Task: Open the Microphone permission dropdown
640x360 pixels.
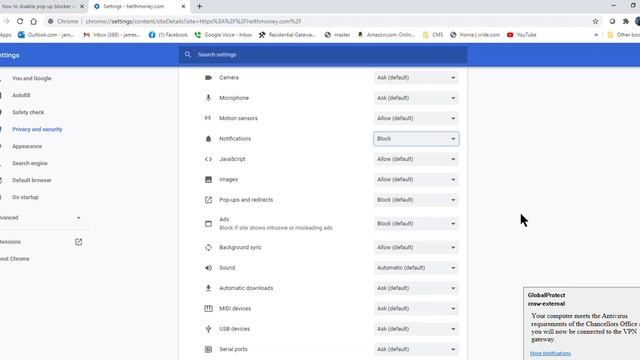Action: tap(416, 98)
